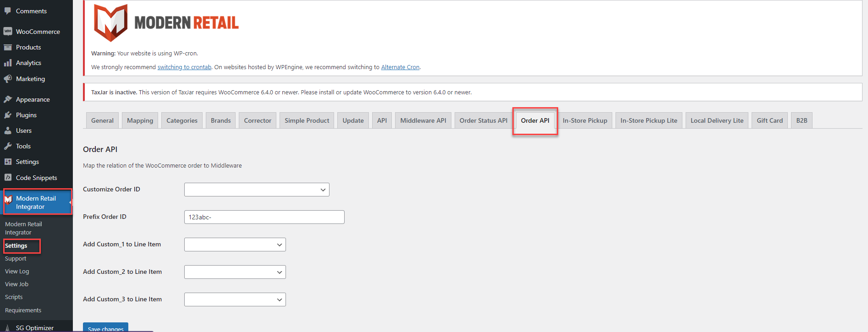868x332 pixels.
Task: Click the Prefix Order ID text field
Action: point(264,217)
